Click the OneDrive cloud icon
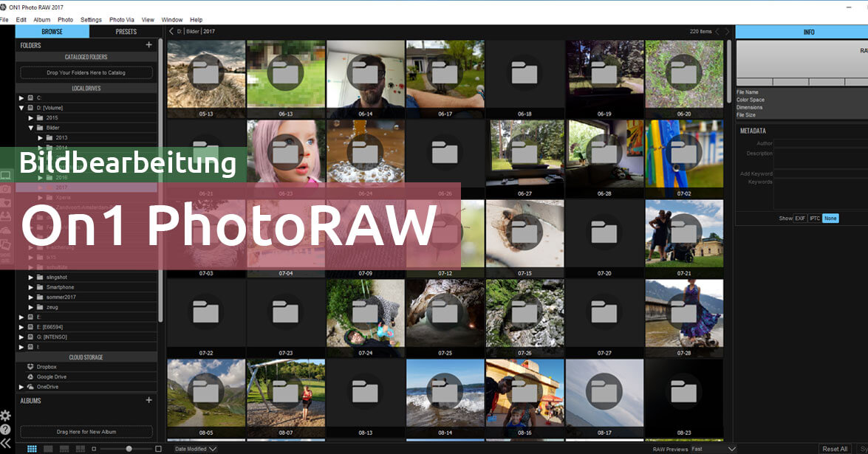 coord(31,387)
